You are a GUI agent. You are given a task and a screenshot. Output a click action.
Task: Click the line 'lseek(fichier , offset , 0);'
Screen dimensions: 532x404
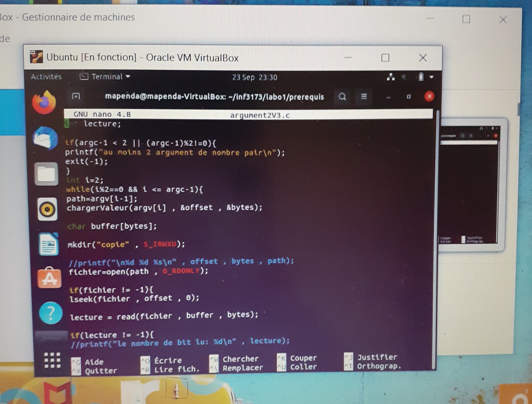click(x=134, y=298)
